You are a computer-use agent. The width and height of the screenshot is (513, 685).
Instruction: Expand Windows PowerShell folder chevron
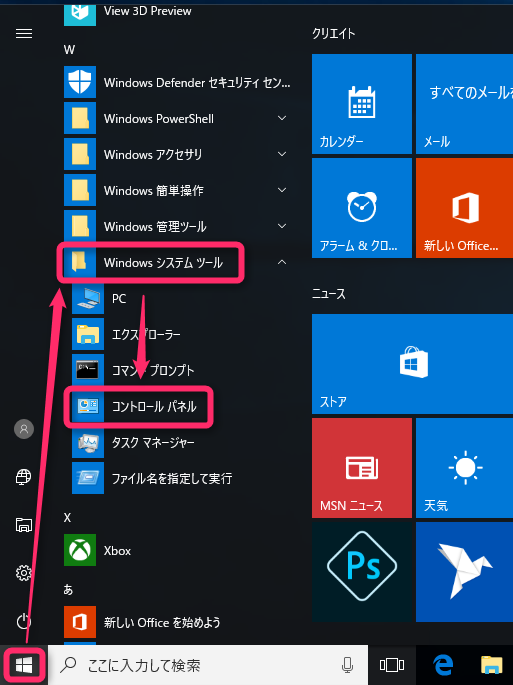tap(282, 118)
